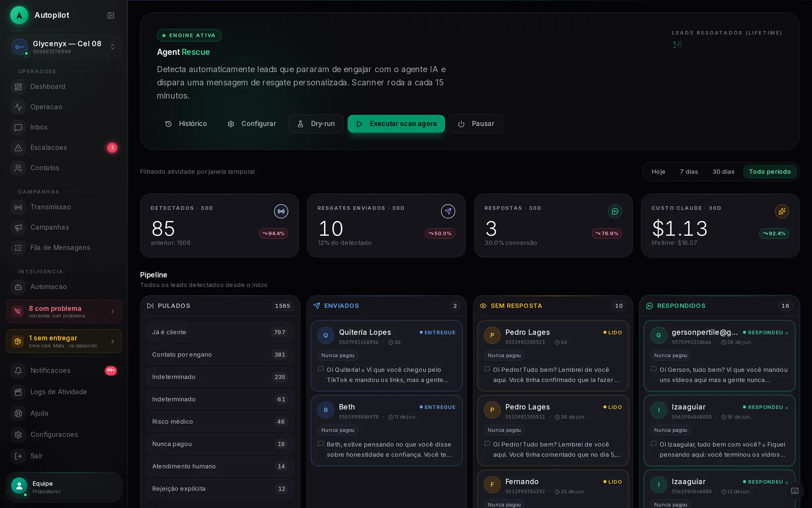Open the Nunca pagou skipped row
The width and height of the screenshot is (812, 508).
point(220,444)
